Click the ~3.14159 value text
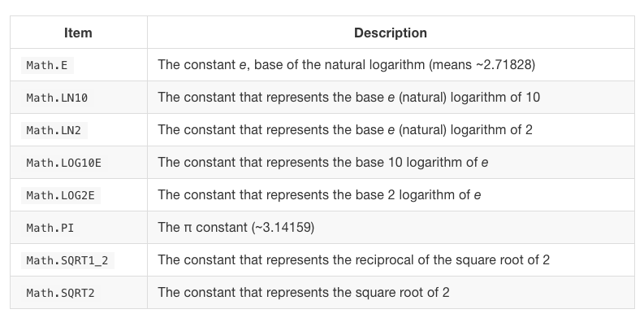This screenshot has height=318, width=644. pos(283,227)
